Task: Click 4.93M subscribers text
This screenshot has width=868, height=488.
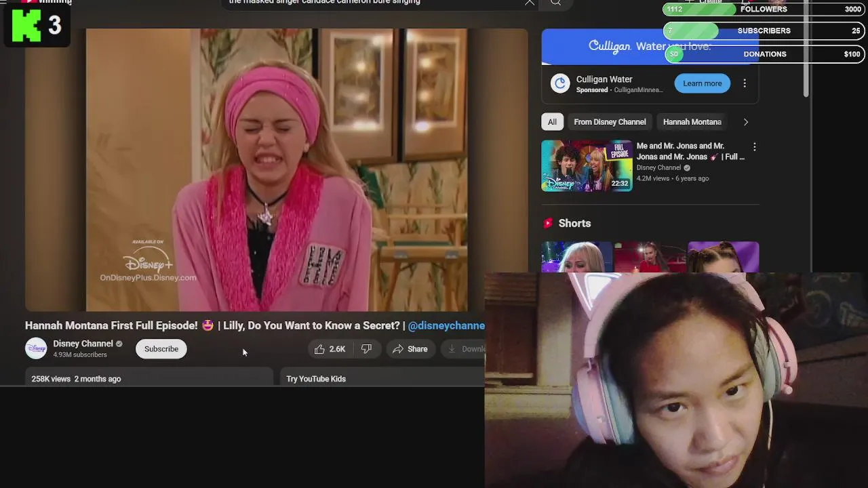Action: [80, 355]
